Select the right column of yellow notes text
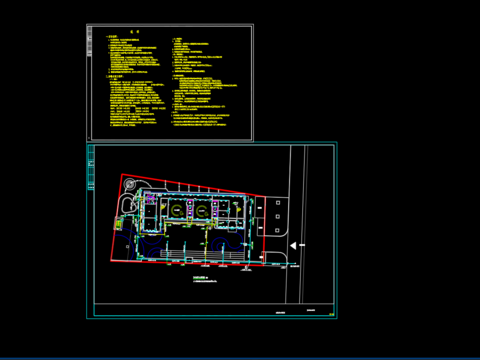The height and width of the screenshot is (360, 480). [204, 82]
